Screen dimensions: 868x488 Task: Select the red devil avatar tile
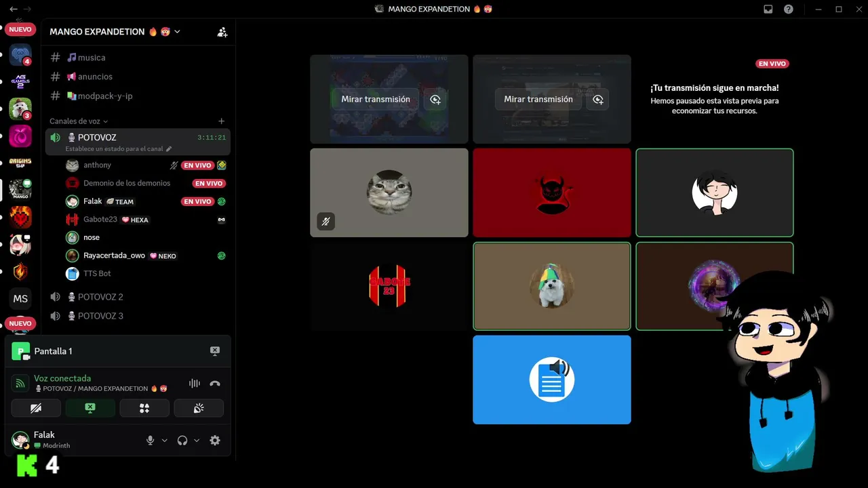(x=552, y=192)
